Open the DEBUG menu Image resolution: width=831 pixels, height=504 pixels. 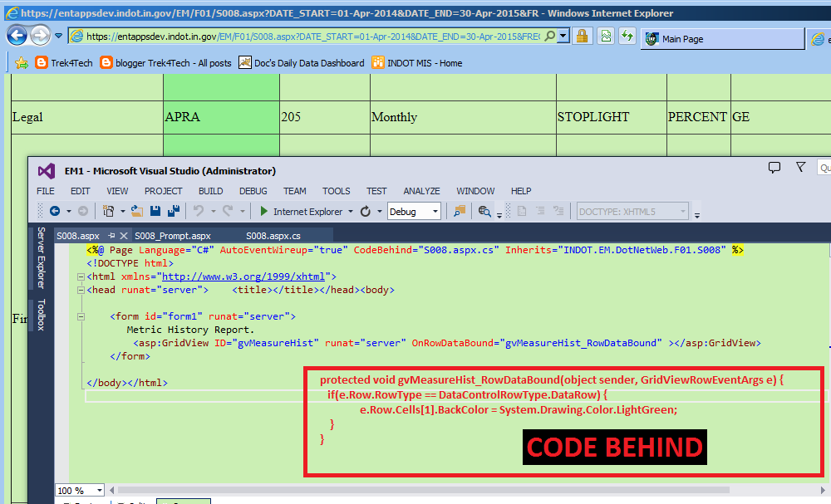point(253,191)
